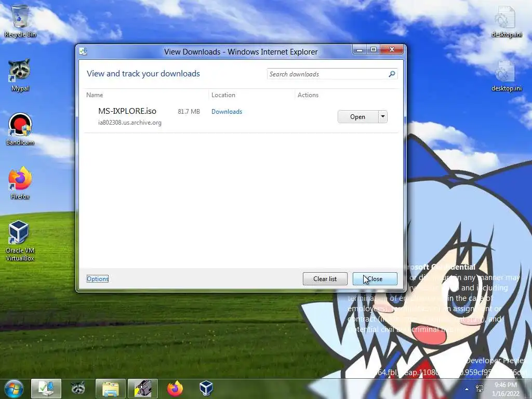Viewport: 532px width, 399px height.
Task: Open the Downloads location link
Action: point(227,112)
